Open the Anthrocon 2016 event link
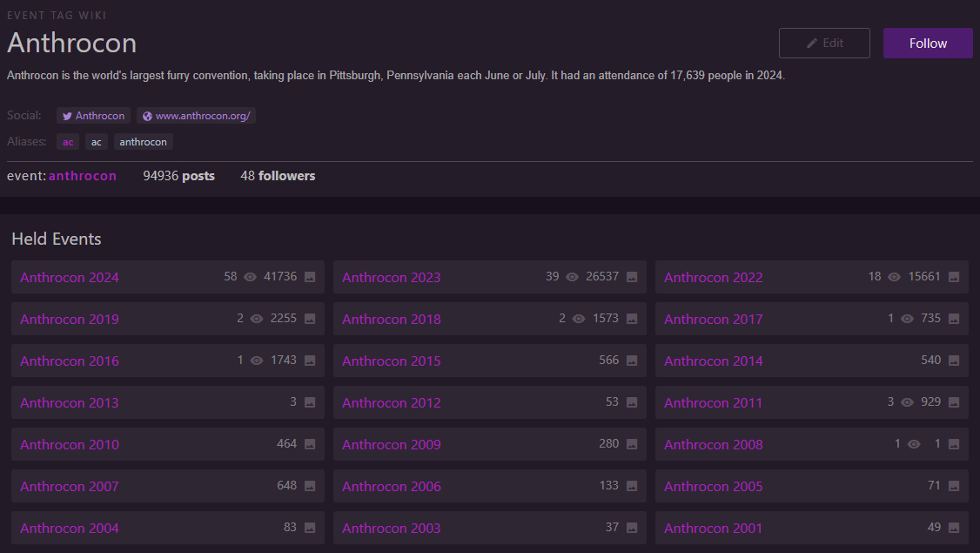980x553 pixels. click(x=70, y=361)
